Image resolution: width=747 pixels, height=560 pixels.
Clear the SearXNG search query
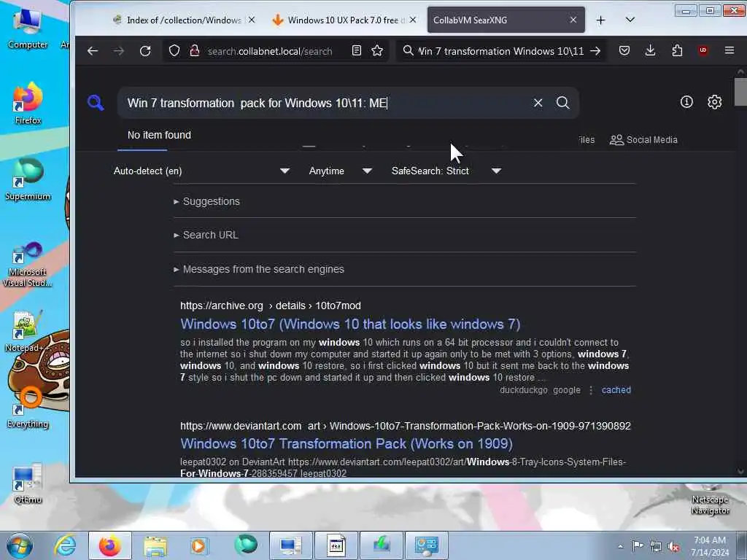[x=538, y=103]
